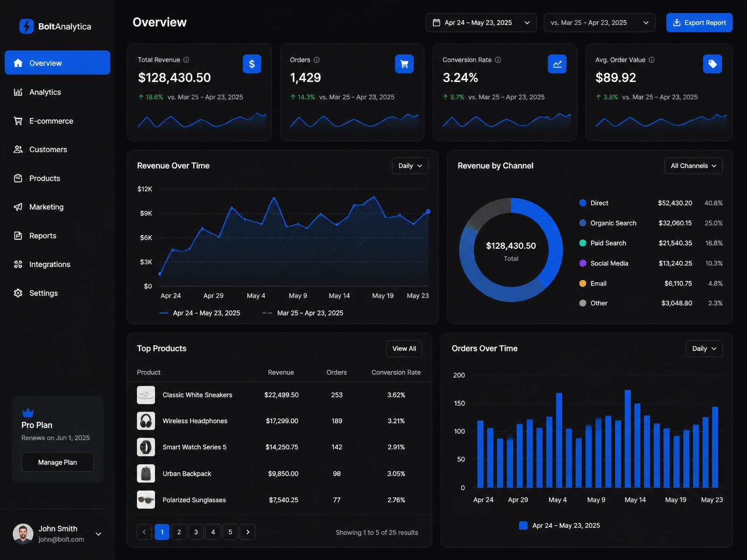Click the Classic White Sneakers product thumbnail
This screenshot has height=560, width=747.
tap(146, 395)
